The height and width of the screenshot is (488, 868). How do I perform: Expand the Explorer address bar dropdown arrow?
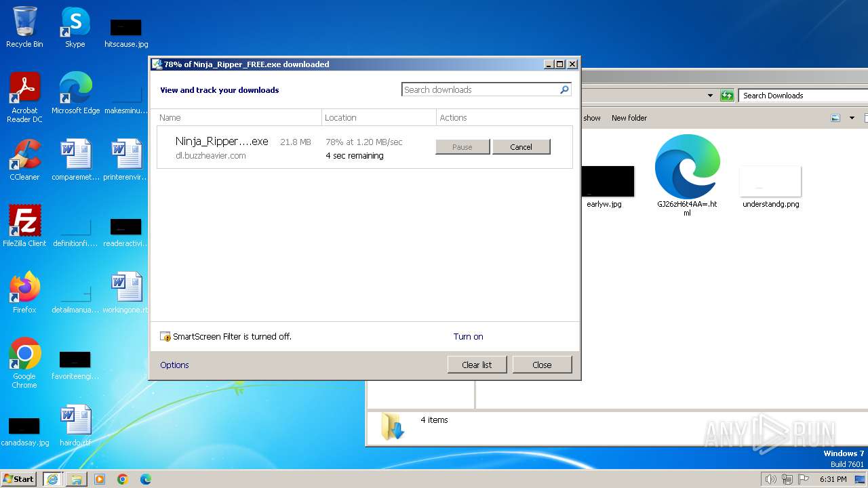click(x=710, y=96)
